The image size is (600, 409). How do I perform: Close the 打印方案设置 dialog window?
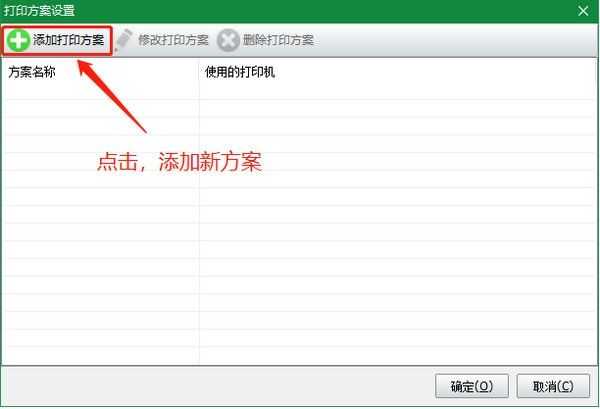coord(583,11)
